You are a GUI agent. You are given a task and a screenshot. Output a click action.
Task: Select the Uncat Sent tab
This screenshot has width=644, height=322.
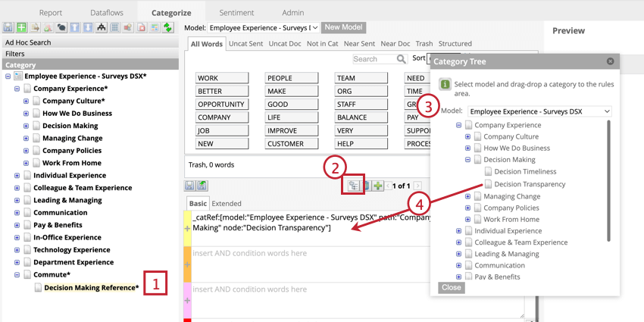[x=246, y=43]
